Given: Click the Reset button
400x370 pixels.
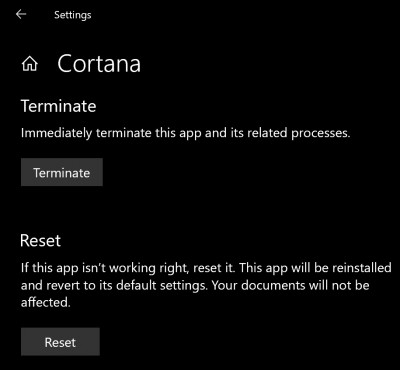Looking at the screenshot, I should click(x=60, y=342).
